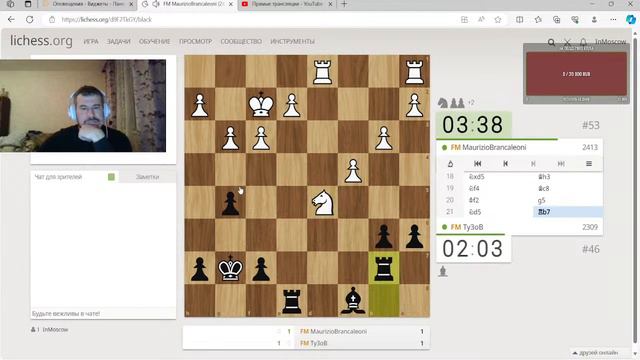Select move 21 Bd5
The width and height of the screenshot is (640, 360).
coord(475,212)
